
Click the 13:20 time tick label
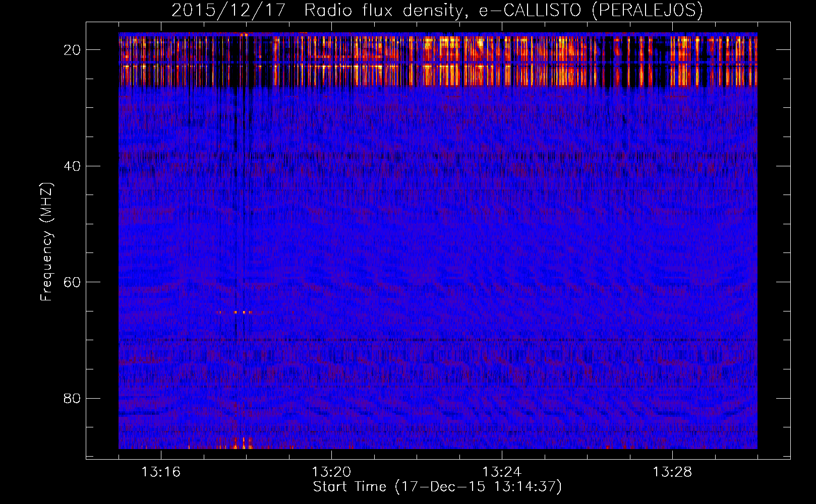(331, 472)
